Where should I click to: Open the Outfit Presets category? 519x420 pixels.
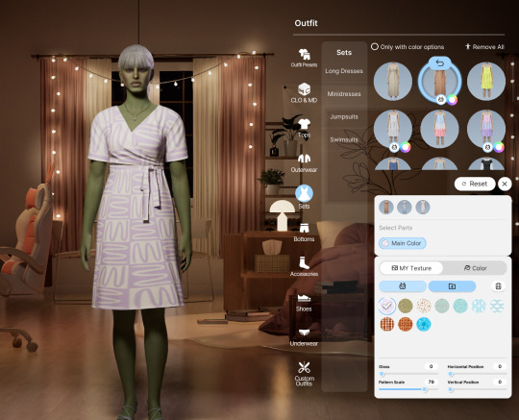pyautogui.click(x=304, y=58)
